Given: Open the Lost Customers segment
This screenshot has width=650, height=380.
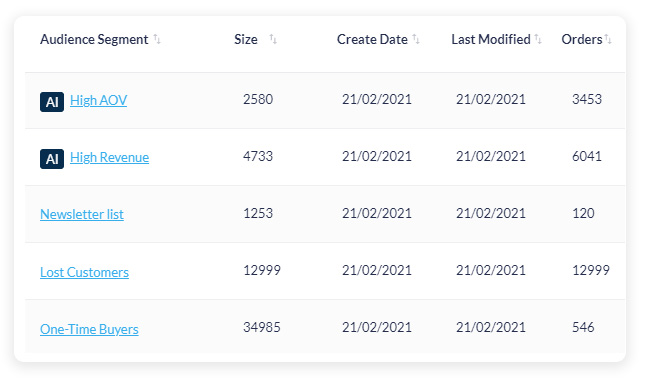Looking at the screenshot, I should 85,272.
